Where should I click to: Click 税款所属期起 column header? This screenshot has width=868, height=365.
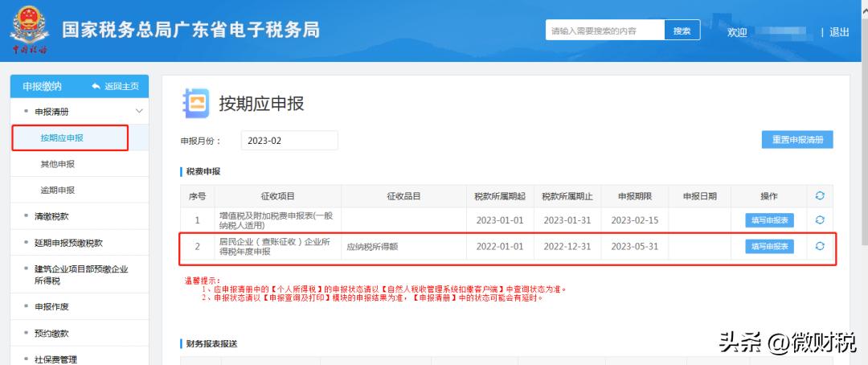(x=500, y=196)
